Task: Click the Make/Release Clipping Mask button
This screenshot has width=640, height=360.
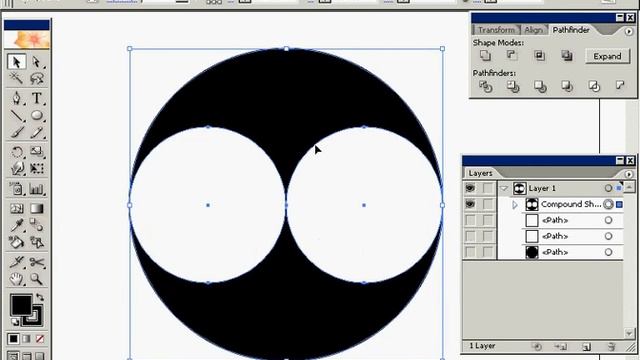Action: click(537, 347)
